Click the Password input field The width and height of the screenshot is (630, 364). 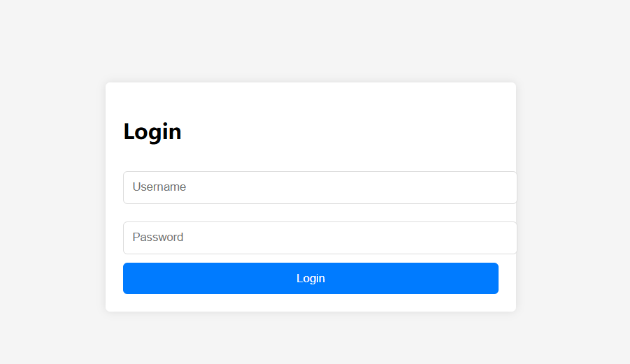tap(320, 238)
